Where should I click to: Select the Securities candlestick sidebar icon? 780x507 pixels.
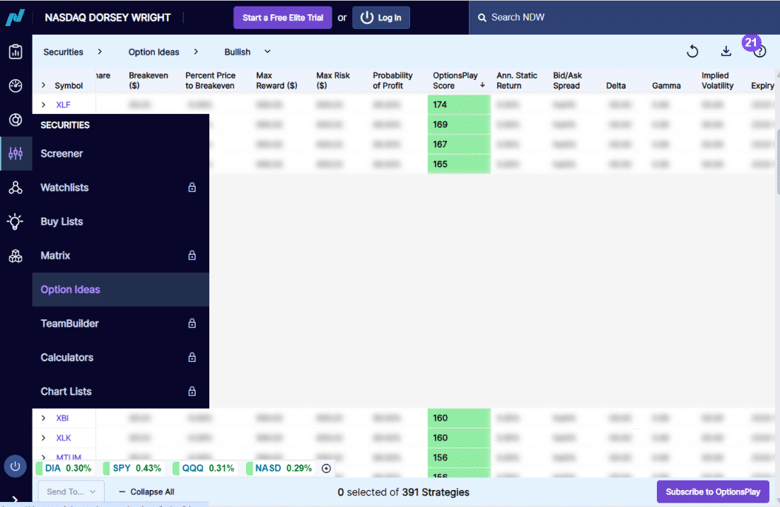15,153
